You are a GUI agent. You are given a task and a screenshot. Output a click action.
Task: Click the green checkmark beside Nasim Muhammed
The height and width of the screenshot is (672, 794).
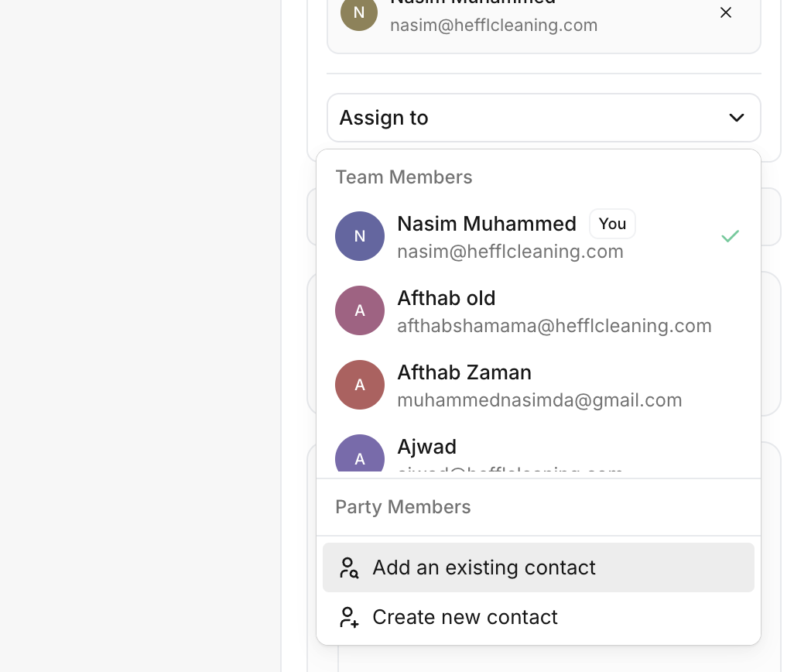[730, 236]
